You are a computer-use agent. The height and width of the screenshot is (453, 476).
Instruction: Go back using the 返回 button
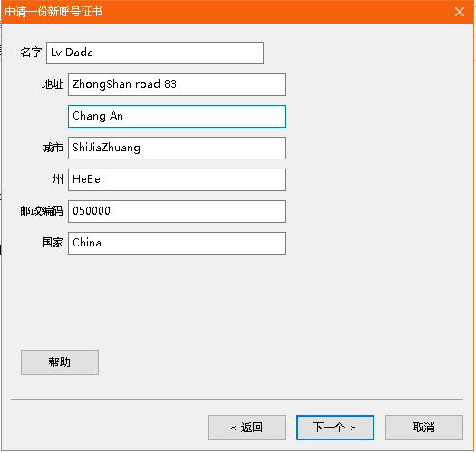(x=247, y=428)
